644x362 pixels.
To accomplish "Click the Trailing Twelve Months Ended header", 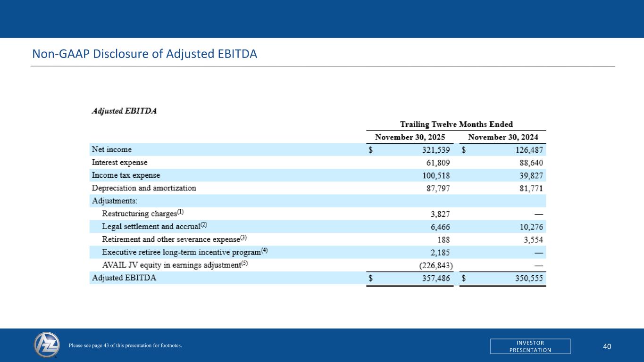I will pos(456,124).
